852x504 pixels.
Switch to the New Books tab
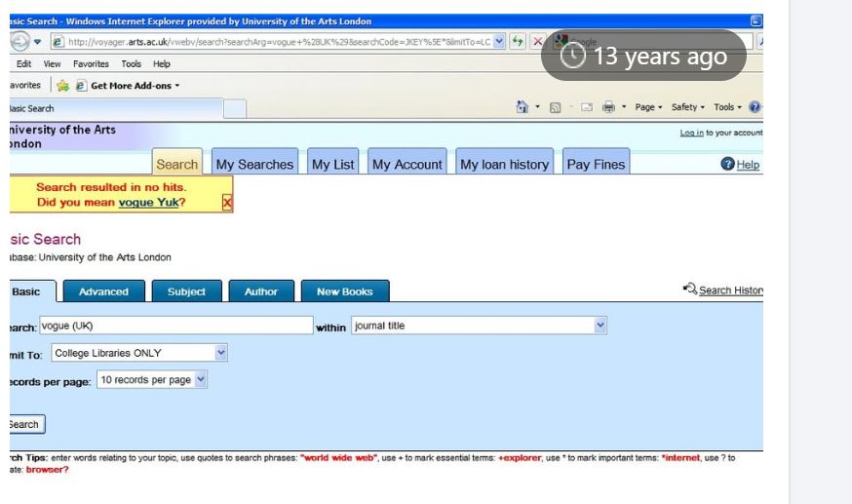coord(345,291)
